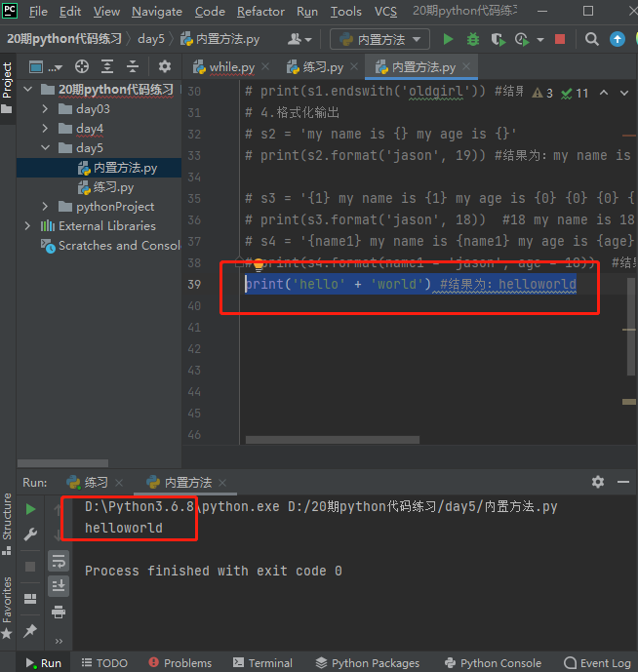
Task: Expand the day03 folder
Action: [45, 109]
